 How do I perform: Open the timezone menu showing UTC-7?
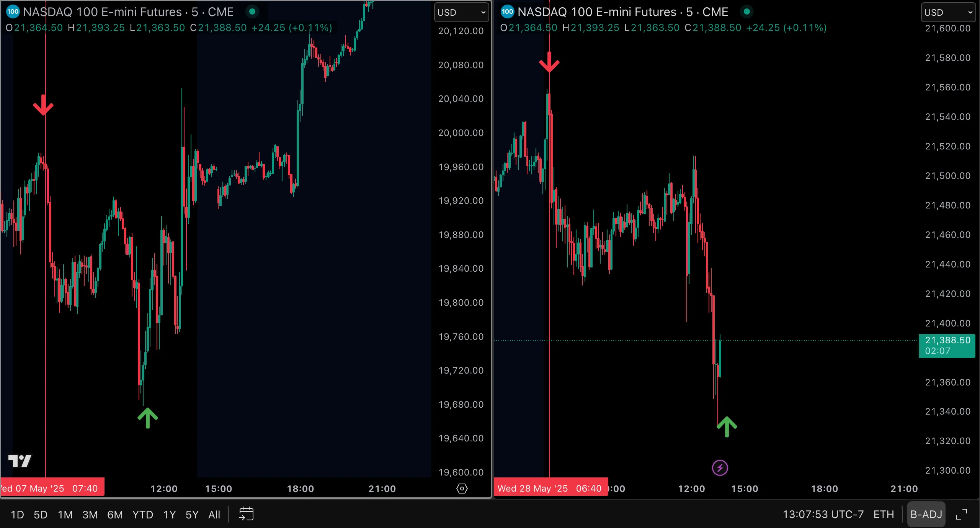823,514
